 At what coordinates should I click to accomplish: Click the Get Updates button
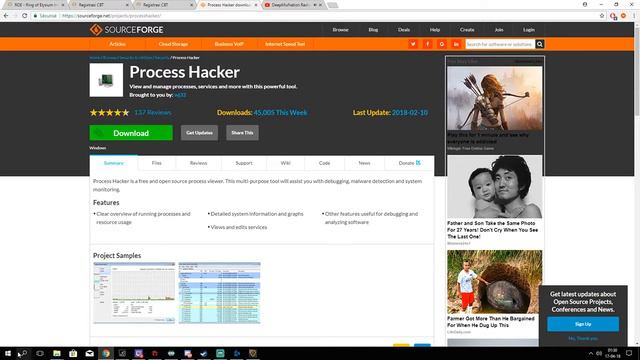(x=199, y=133)
